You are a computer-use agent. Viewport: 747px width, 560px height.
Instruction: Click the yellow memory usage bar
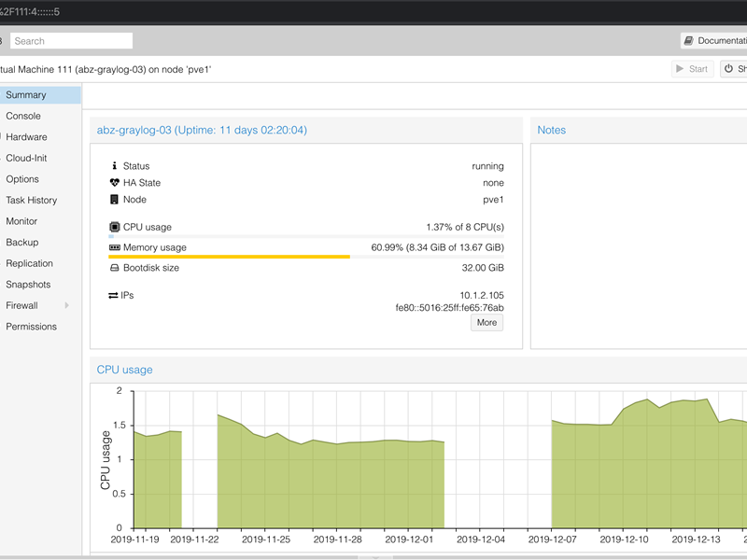click(x=229, y=257)
